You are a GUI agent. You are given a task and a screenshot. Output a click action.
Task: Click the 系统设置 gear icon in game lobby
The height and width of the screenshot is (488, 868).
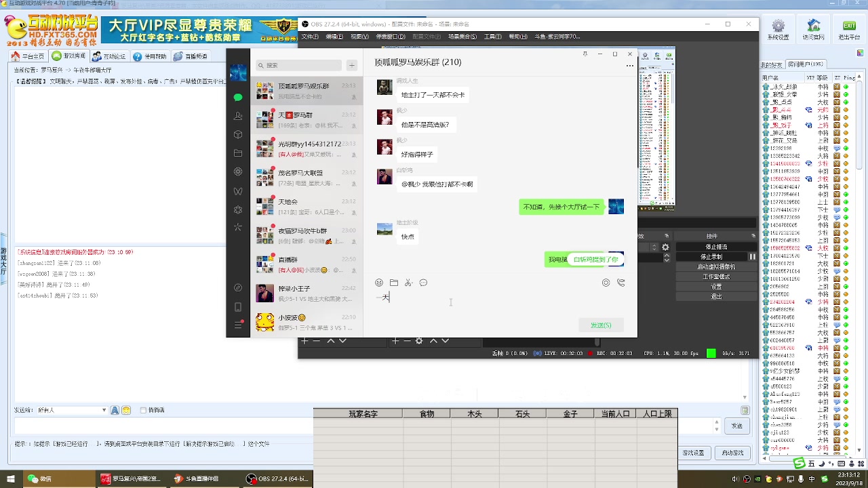(778, 26)
